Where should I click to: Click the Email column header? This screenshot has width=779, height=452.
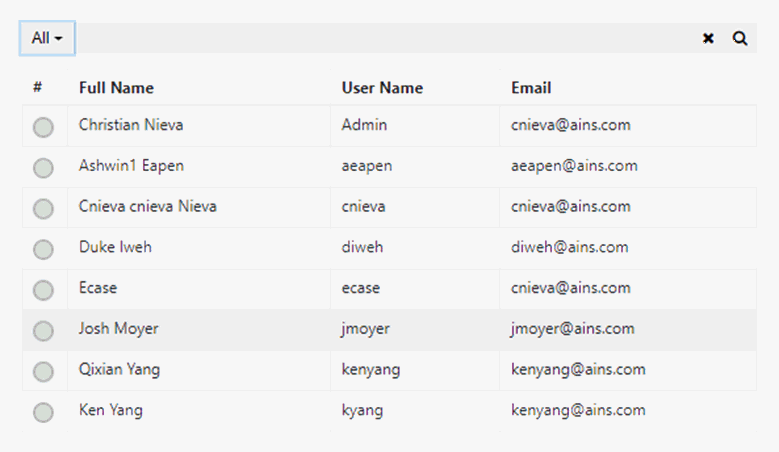[x=531, y=88]
